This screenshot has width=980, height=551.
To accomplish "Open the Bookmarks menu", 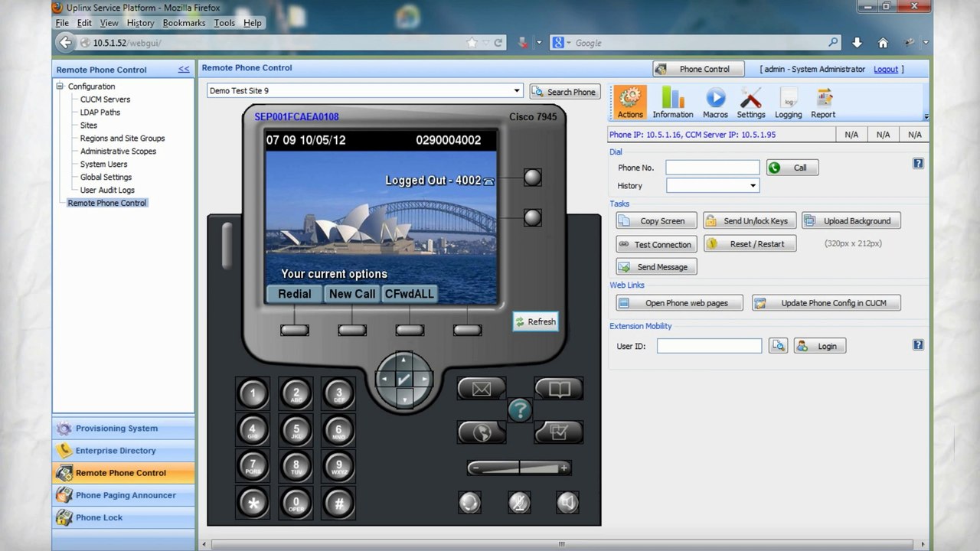I will [x=184, y=23].
